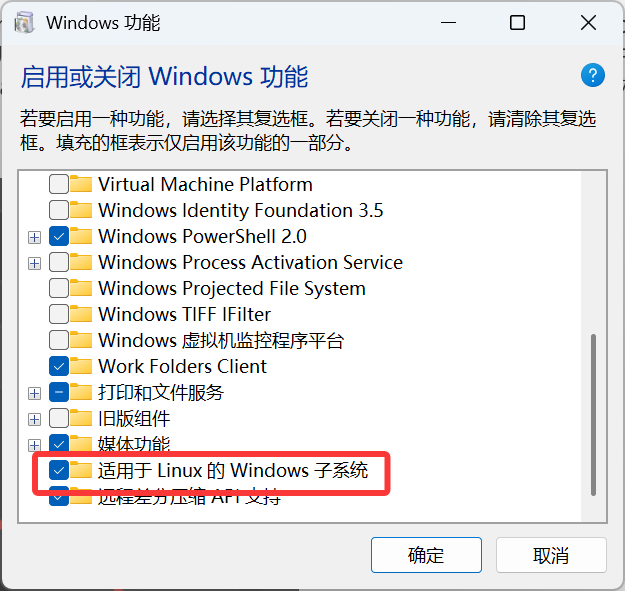The height and width of the screenshot is (591, 625).
Task: Click the Windows Features title bar icon
Action: 24,23
